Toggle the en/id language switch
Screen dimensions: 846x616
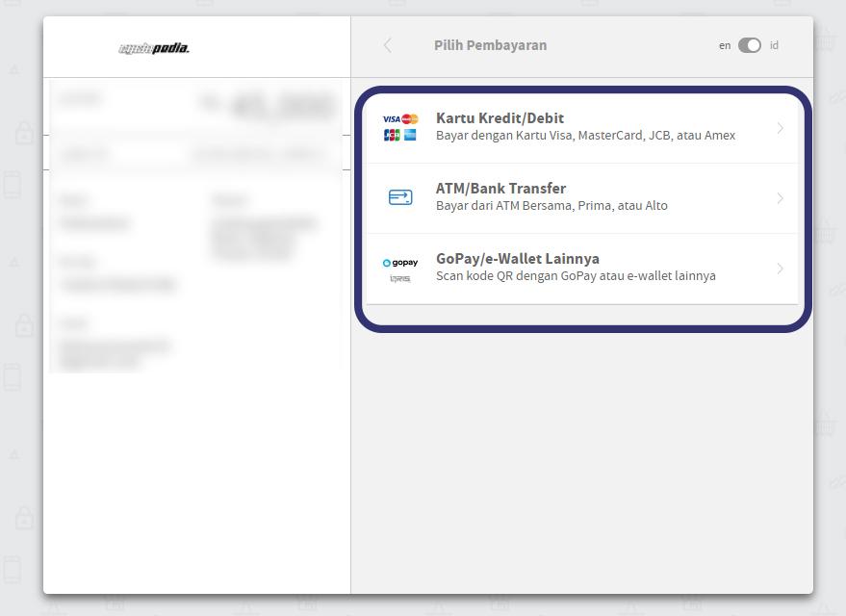point(749,45)
